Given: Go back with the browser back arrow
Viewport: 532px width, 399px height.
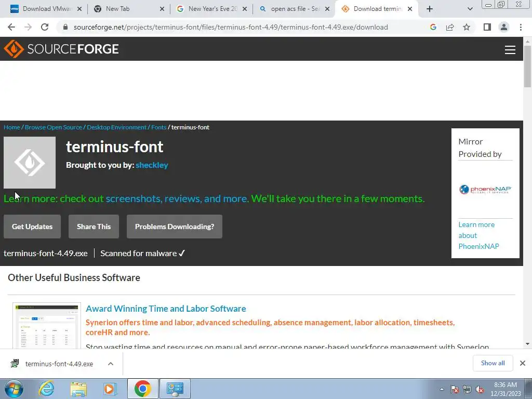Looking at the screenshot, I should tap(11, 27).
